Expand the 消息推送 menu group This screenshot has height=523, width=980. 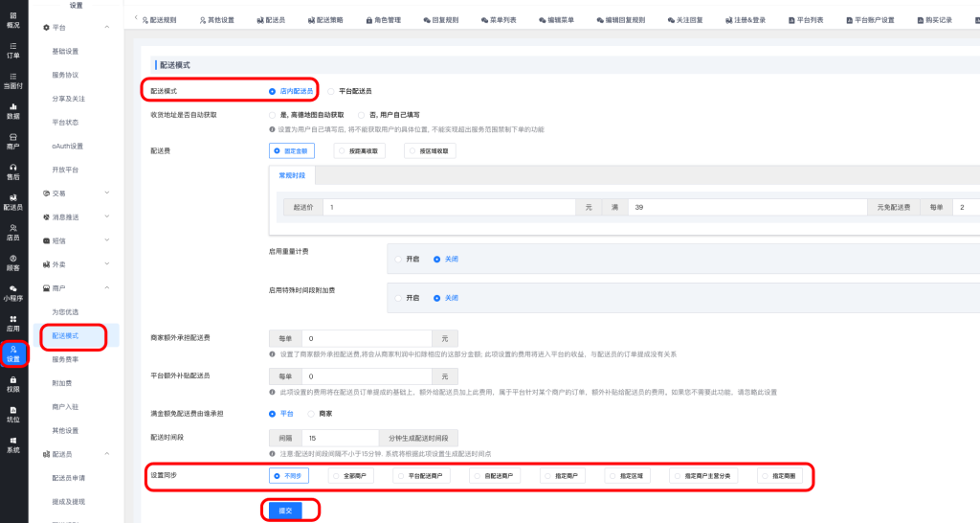(106, 217)
